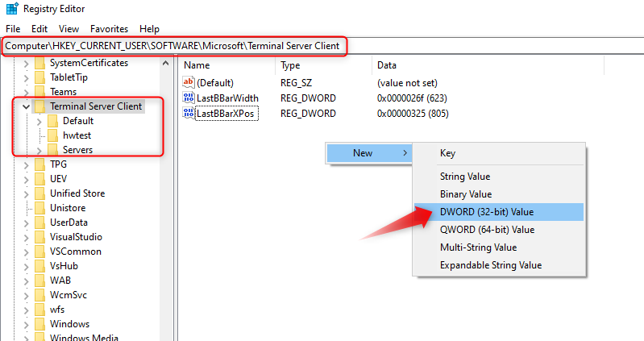Open the Edit menu

click(39, 29)
